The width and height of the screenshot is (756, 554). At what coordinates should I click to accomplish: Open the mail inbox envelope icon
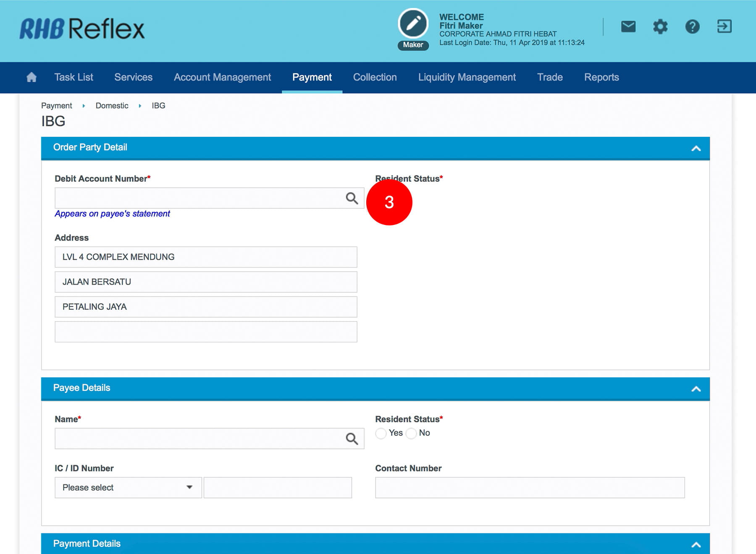point(628,27)
